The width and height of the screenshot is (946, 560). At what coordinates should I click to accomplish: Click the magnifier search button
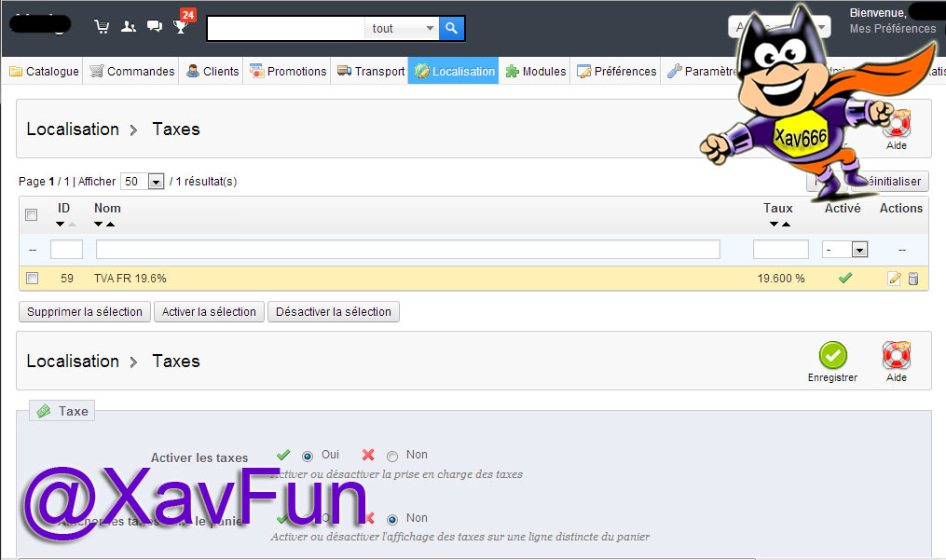(451, 28)
